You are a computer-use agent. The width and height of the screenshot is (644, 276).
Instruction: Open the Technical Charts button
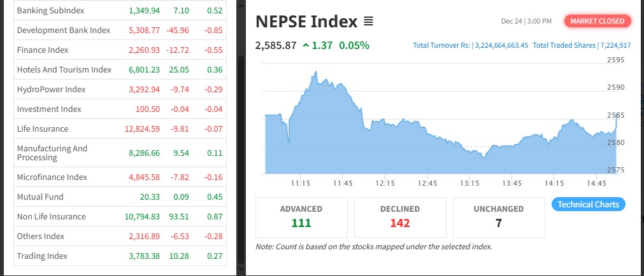(x=588, y=204)
